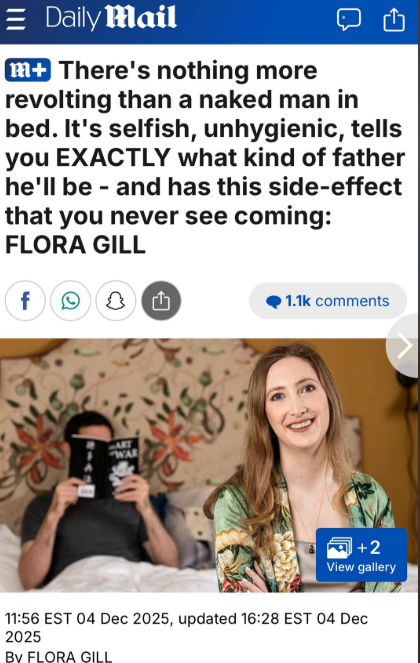The image size is (420, 663).
Task: Tap the article publish date line
Action: (187, 627)
